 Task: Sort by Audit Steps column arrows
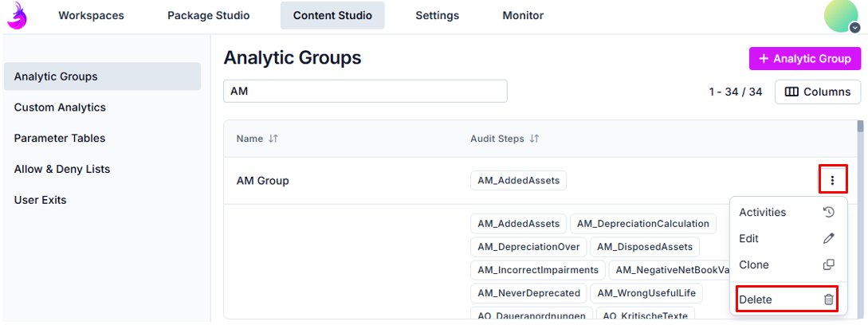click(535, 139)
